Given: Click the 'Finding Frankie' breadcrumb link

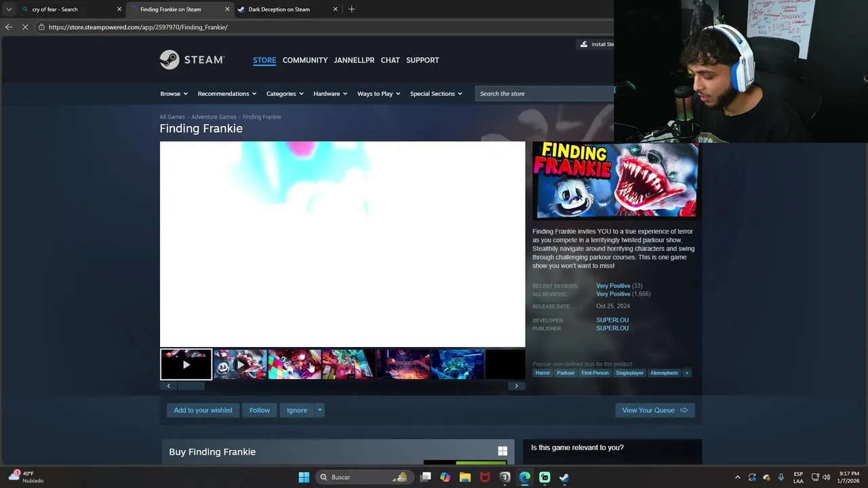Looking at the screenshot, I should 262,117.
